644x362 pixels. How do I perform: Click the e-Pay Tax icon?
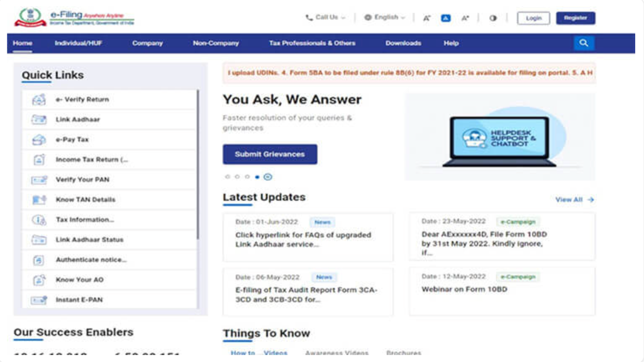pyautogui.click(x=39, y=140)
